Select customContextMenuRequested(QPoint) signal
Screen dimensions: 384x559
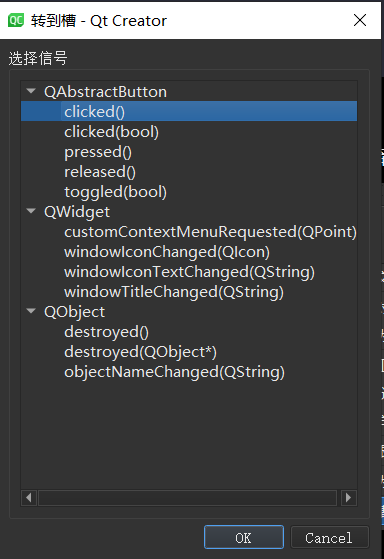click(x=210, y=232)
